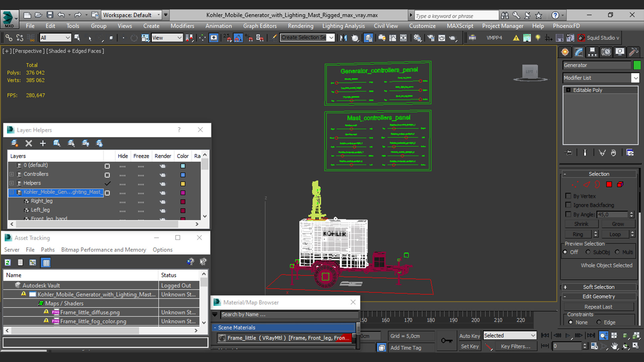
Task: Select SubObj preview selection radio
Action: (x=588, y=252)
